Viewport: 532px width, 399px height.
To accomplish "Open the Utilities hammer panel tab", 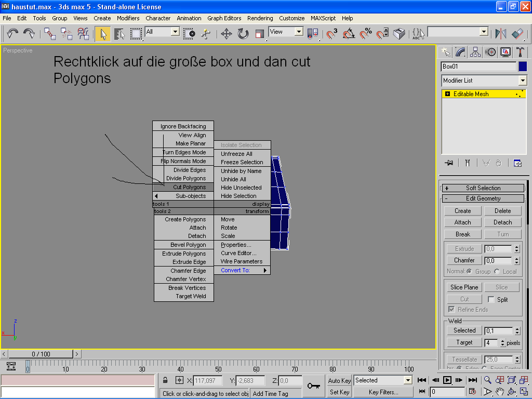I will click(x=520, y=52).
